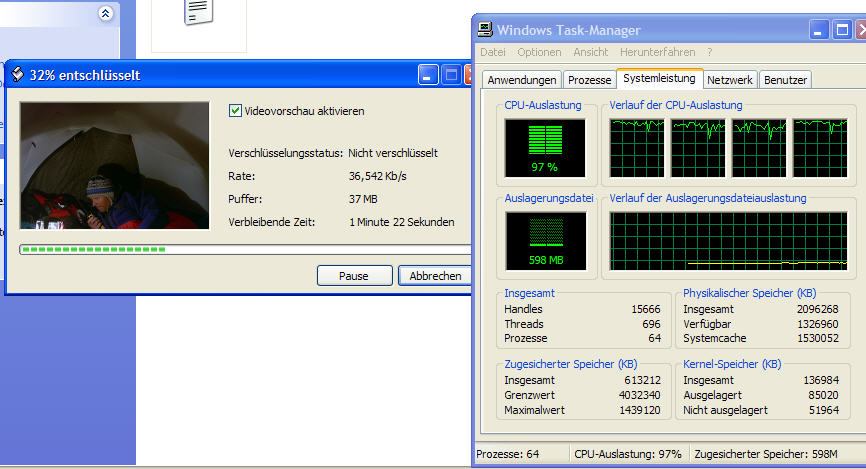
Task: Uncheck Videovorschau aktivieren
Action: pyautogui.click(x=235, y=110)
